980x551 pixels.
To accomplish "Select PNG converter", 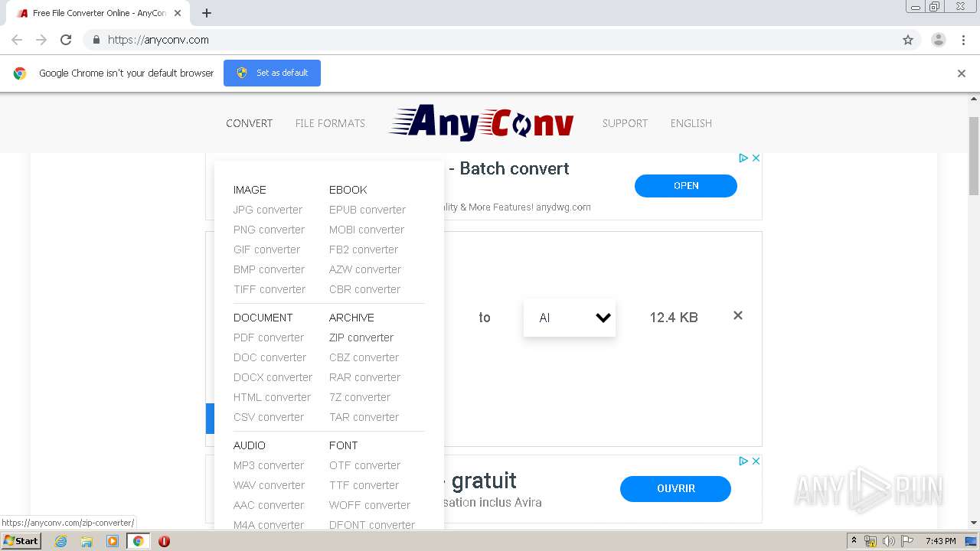I will [269, 230].
